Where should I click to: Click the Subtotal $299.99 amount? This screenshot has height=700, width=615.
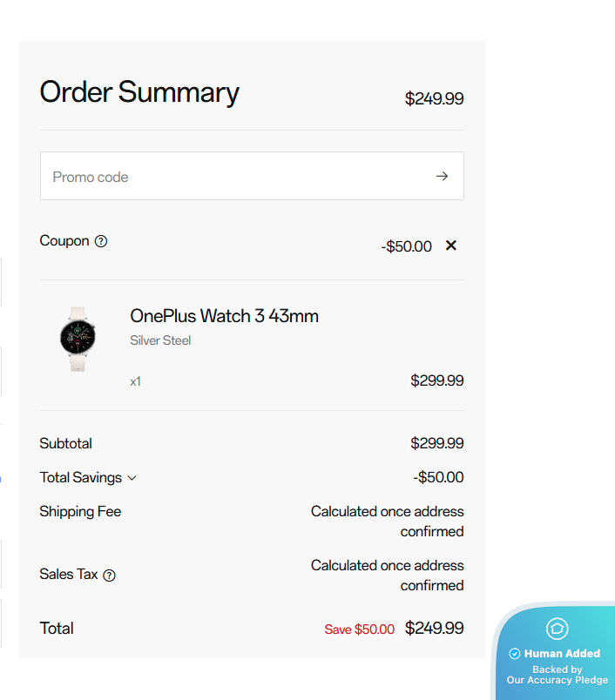(x=436, y=443)
